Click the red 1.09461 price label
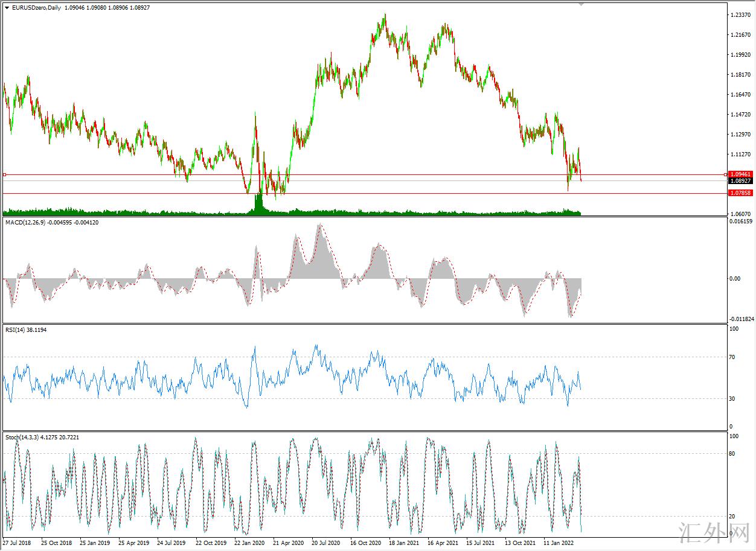 click(x=740, y=174)
